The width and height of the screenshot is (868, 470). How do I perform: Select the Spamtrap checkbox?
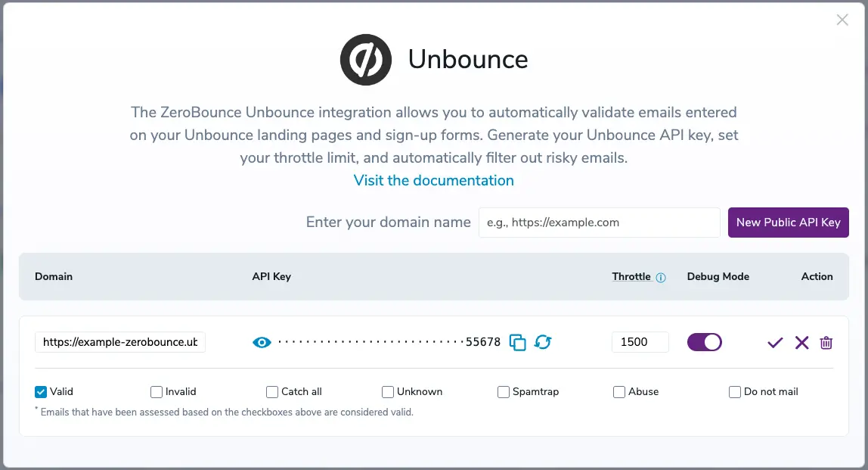[504, 392]
